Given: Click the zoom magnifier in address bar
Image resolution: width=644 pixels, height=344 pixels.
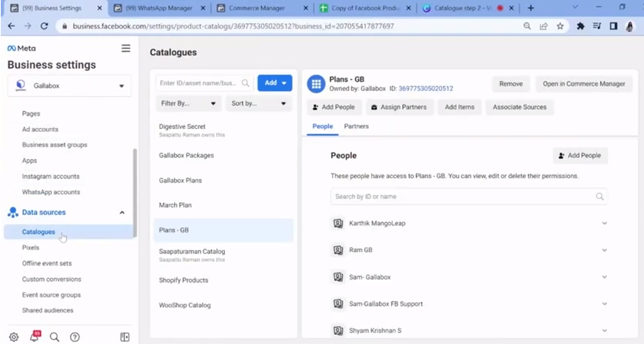Looking at the screenshot, I should [527, 26].
